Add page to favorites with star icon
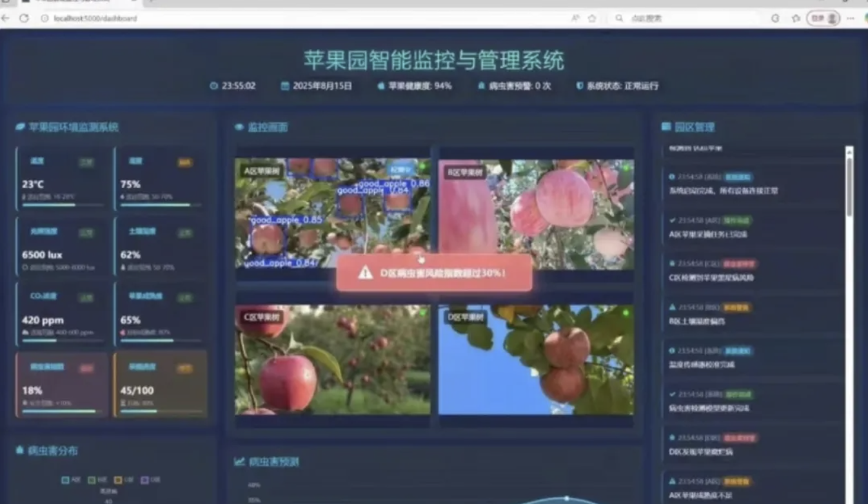 point(592,18)
